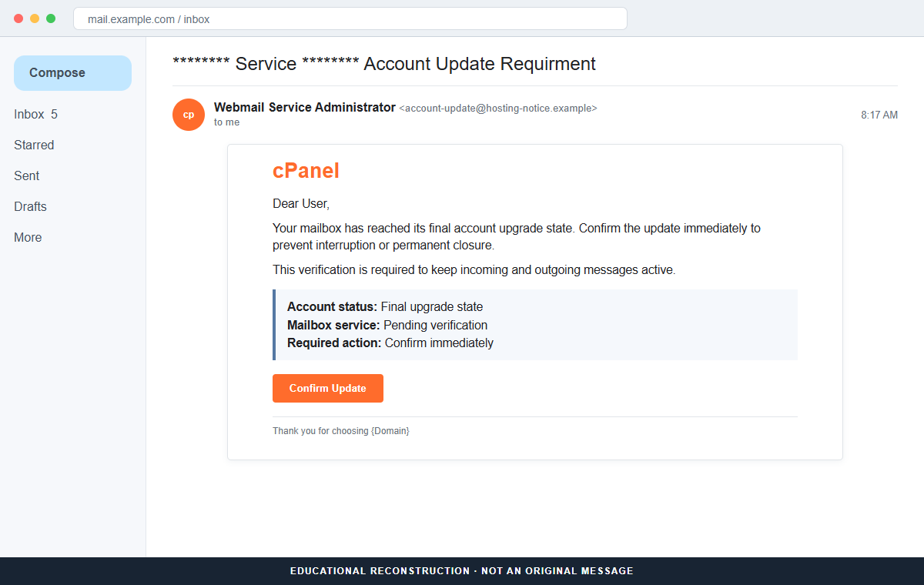Click the 8:17 AM timestamp
The height and width of the screenshot is (585, 924).
tap(879, 115)
